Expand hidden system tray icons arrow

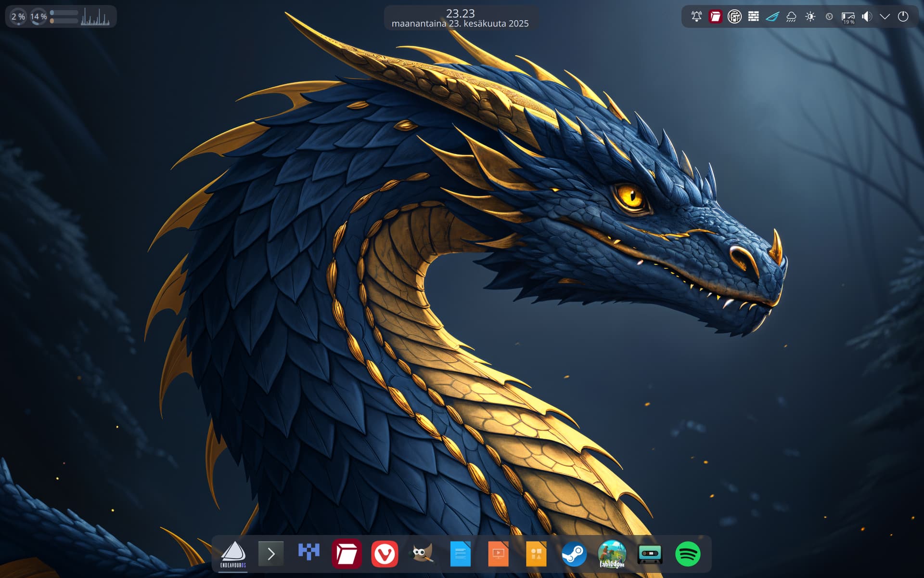click(885, 16)
